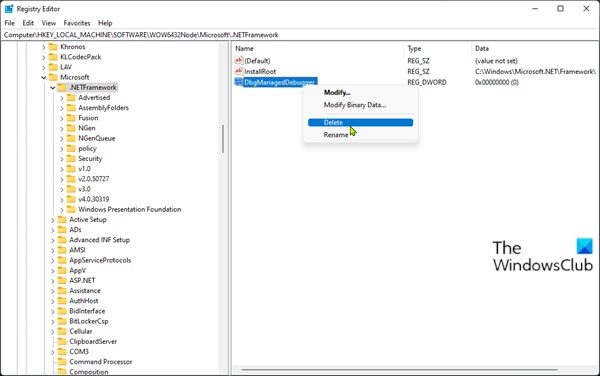Screen dimensions: 600x376
Task: Select the ClipboardServer key
Action: (x=93, y=342)
